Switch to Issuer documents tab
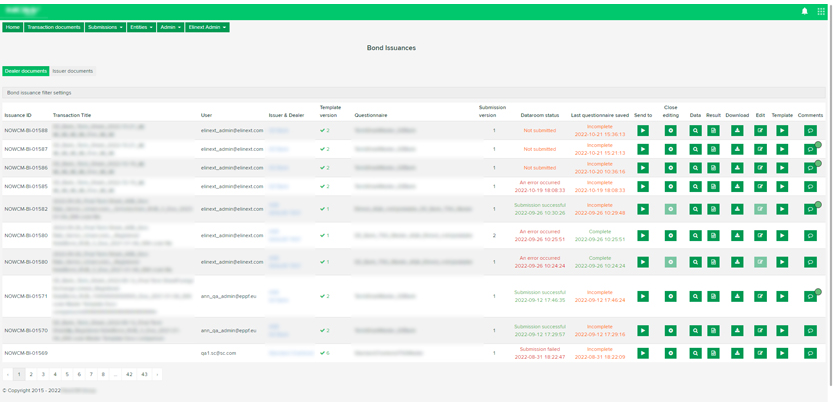This screenshot has width=834, height=405. [x=73, y=71]
